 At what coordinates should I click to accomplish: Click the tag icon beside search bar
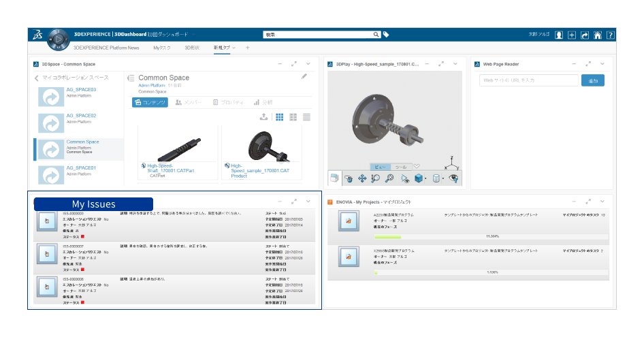point(386,35)
